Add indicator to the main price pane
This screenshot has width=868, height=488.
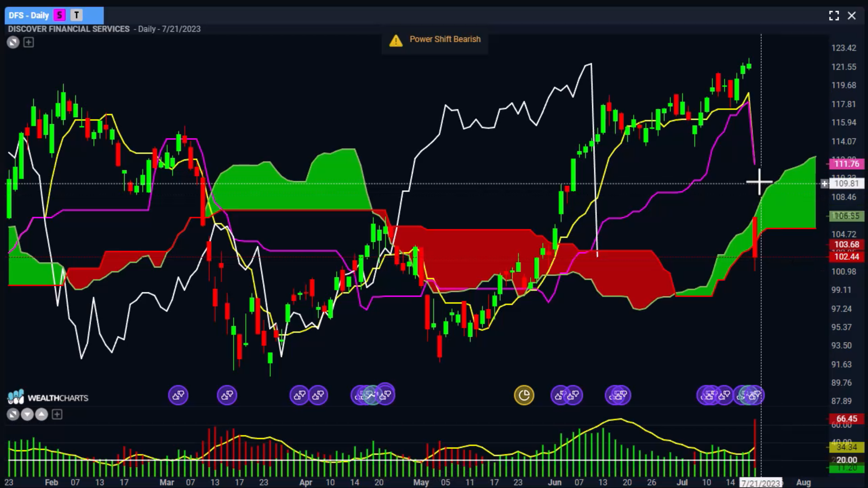point(28,42)
